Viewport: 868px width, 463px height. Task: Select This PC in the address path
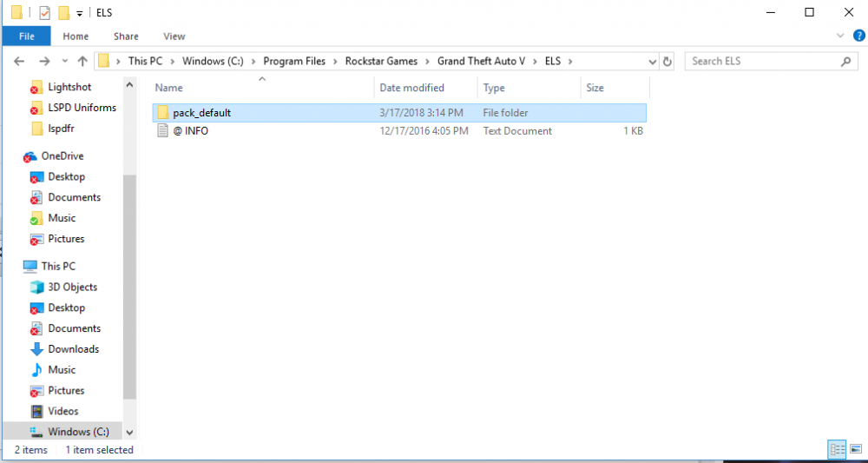(x=146, y=62)
